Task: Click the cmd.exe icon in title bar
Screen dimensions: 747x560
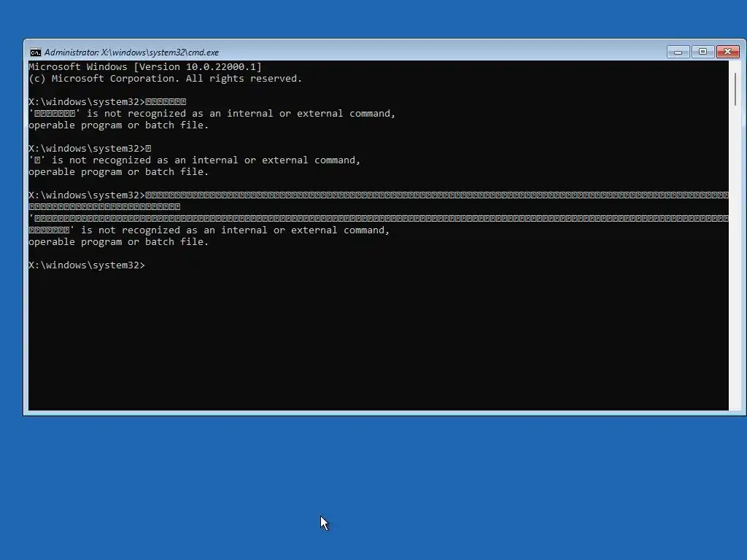Action: click(x=36, y=52)
